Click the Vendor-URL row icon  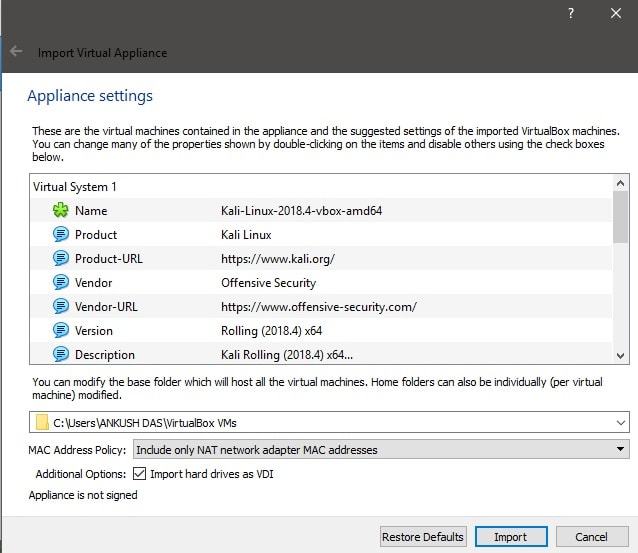(x=60, y=307)
